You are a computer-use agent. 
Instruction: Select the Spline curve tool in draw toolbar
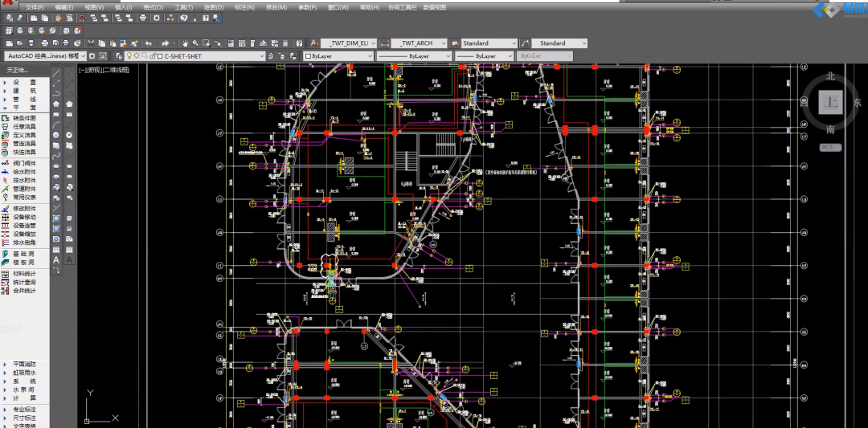pos(56,157)
